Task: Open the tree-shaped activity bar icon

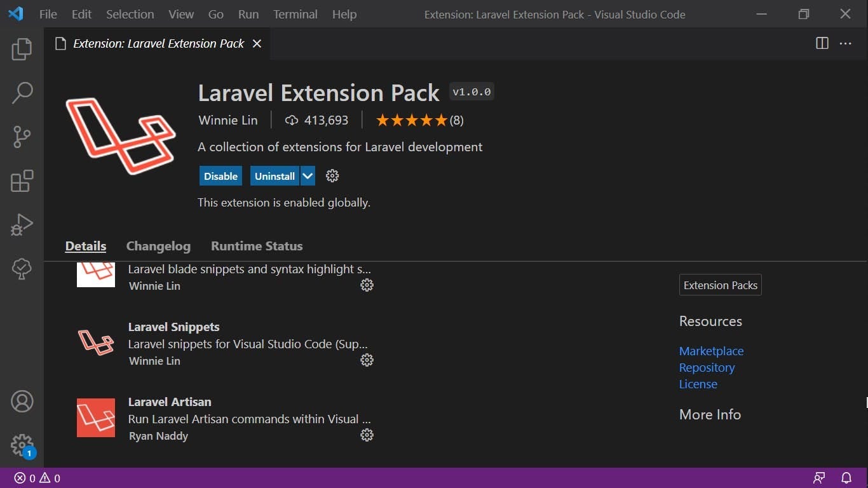Action: 22,269
